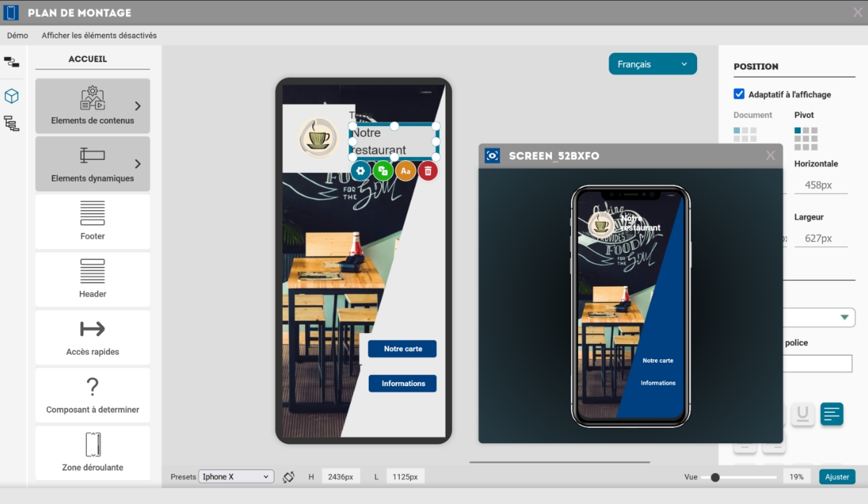
Task: Click the flow diagram icon at sidebar top
Action: click(x=12, y=62)
